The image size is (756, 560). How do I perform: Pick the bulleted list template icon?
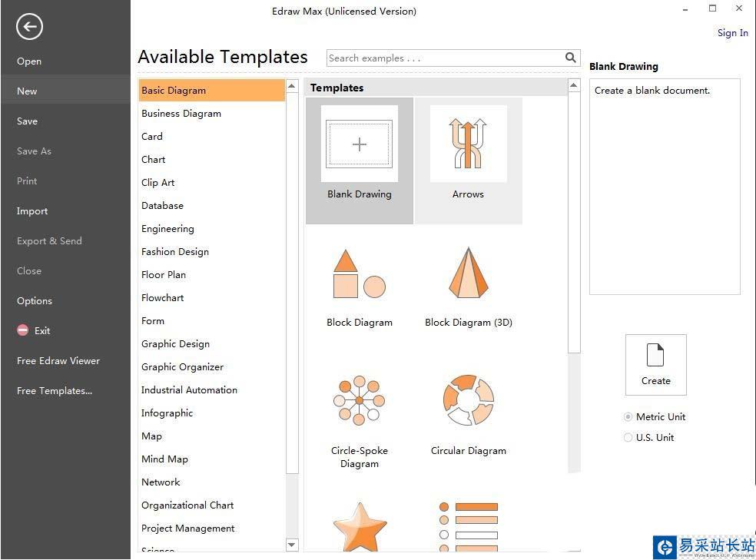pos(468,527)
